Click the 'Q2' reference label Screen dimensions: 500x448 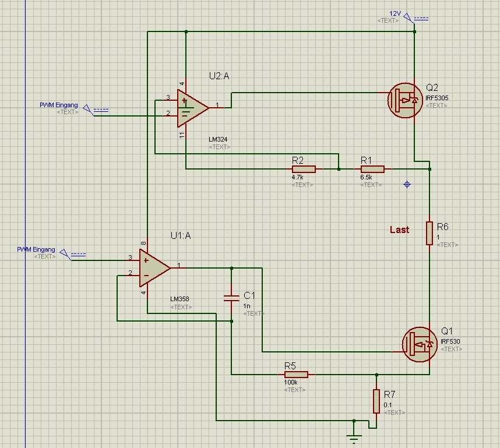432,87
